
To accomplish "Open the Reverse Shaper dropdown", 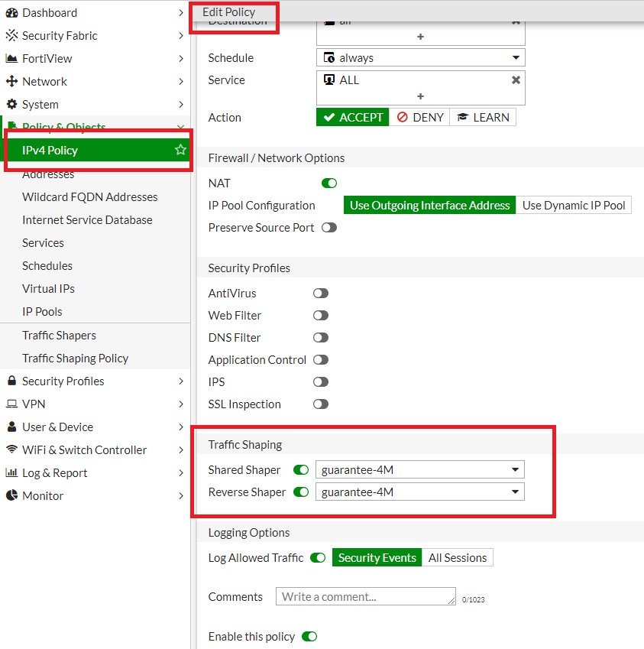I will pos(420,492).
